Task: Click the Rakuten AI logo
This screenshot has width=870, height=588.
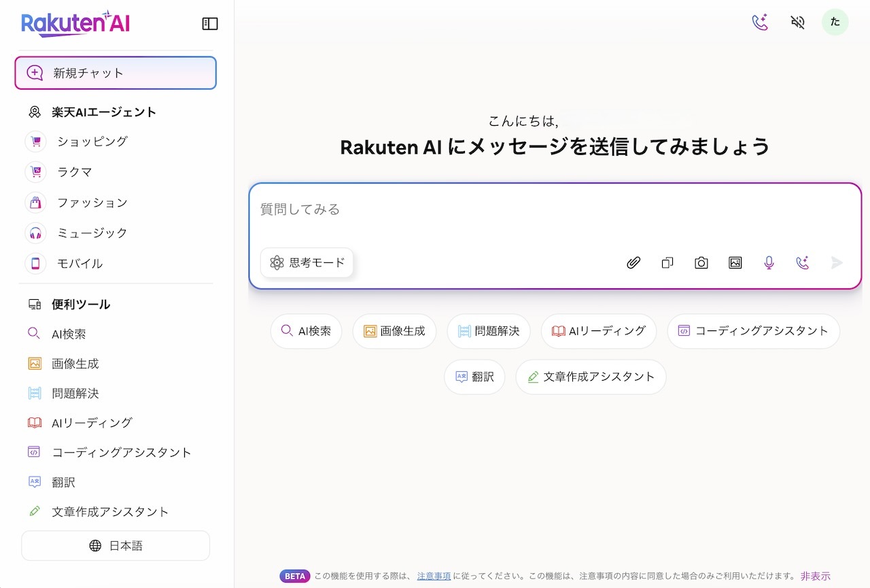Action: (x=75, y=24)
